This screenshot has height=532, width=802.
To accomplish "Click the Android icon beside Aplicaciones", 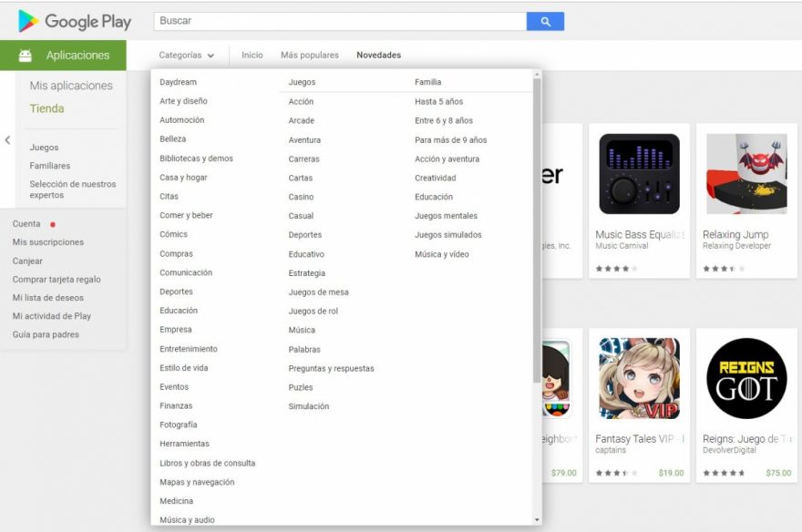I will pos(26,56).
